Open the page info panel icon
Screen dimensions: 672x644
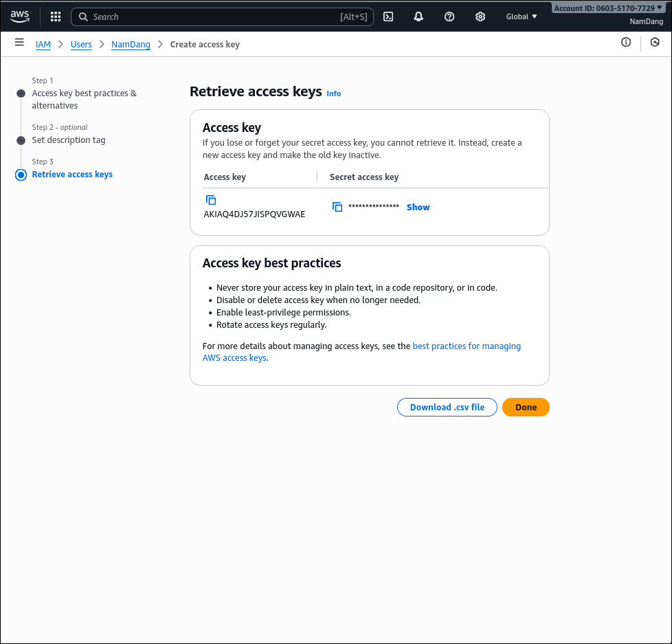tap(626, 43)
